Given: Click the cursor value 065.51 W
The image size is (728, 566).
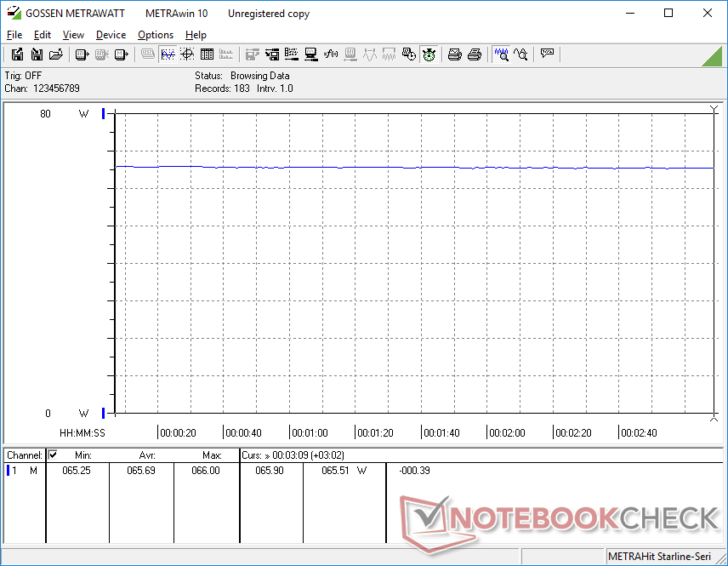Looking at the screenshot, I should coord(344,471).
